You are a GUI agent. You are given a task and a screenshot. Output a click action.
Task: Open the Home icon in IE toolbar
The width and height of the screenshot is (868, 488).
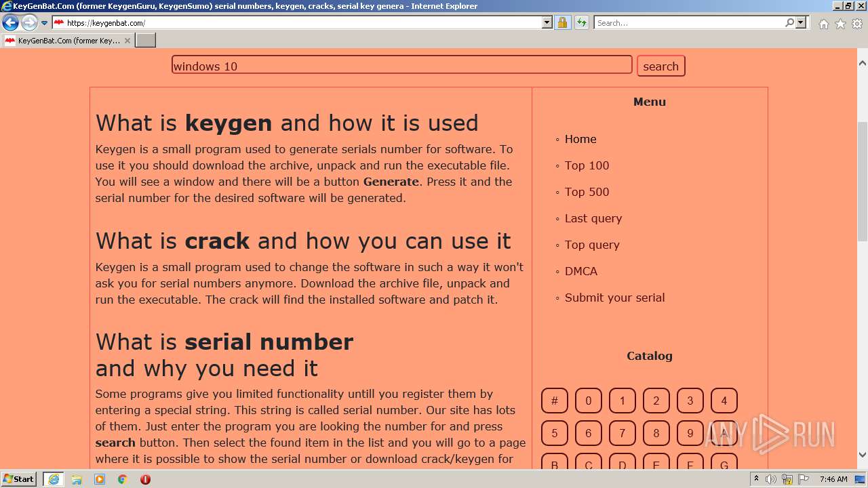pos(823,24)
